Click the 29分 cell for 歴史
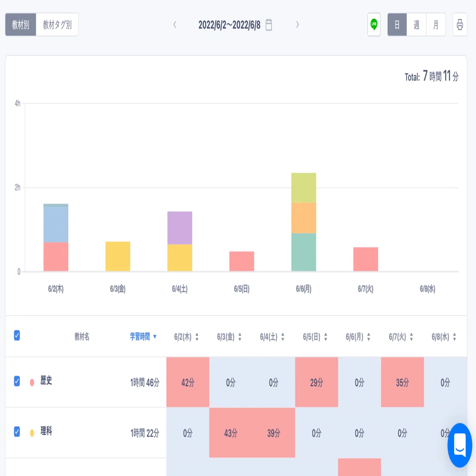Image resolution: width=476 pixels, height=476 pixels. (316, 382)
